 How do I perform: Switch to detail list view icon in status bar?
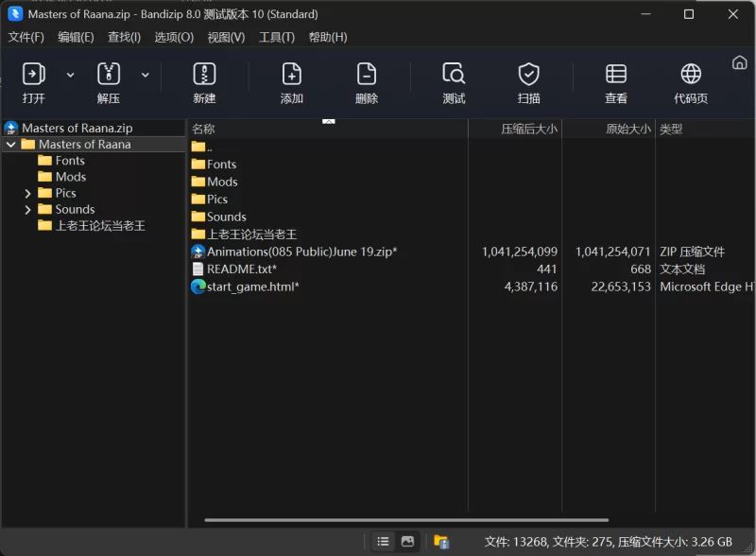[x=383, y=542]
